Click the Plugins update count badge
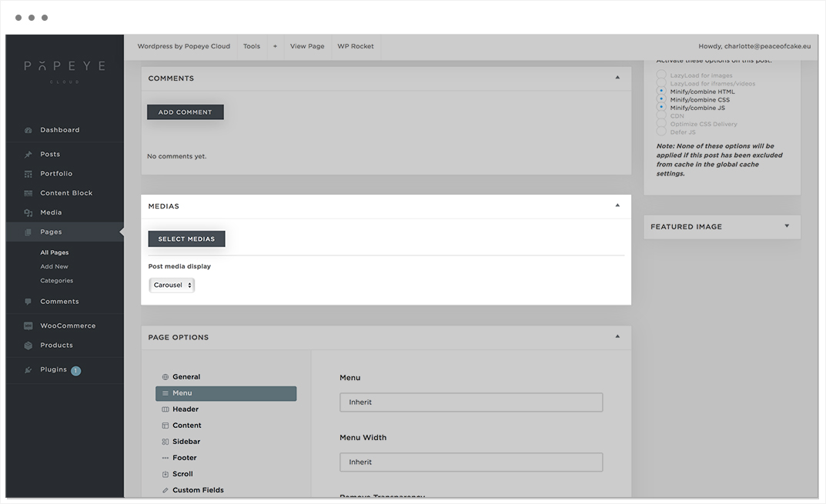Screen dimensions: 826x504 point(76,371)
